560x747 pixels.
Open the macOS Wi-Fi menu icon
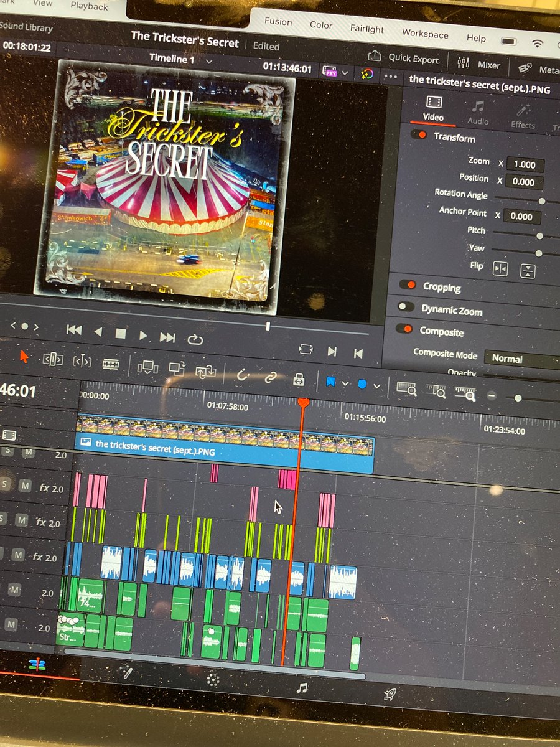click(538, 44)
